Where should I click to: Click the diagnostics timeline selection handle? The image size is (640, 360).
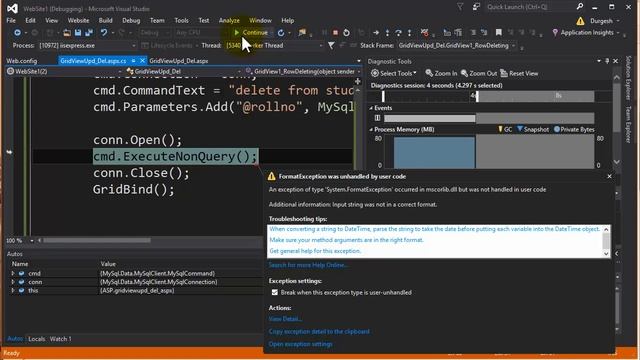tap(477, 97)
